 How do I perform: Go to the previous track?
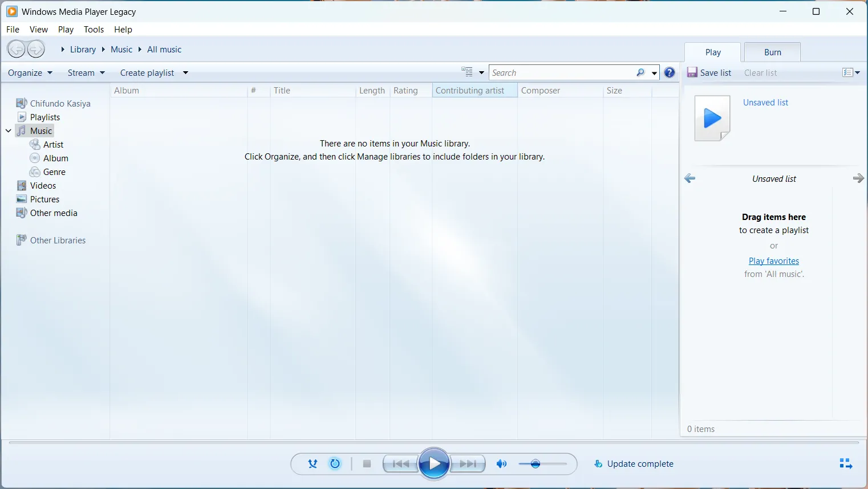pyautogui.click(x=400, y=464)
